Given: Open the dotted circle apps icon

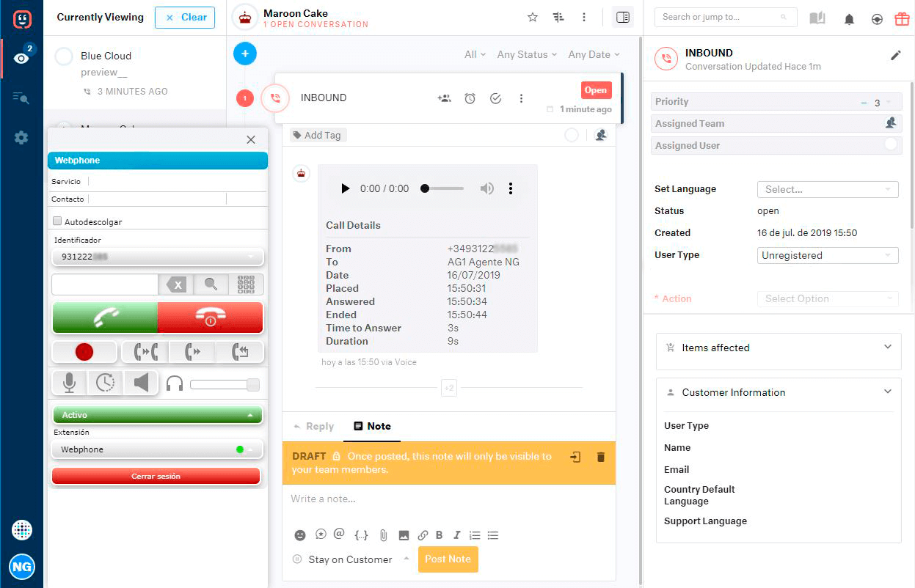Looking at the screenshot, I should 22,529.
